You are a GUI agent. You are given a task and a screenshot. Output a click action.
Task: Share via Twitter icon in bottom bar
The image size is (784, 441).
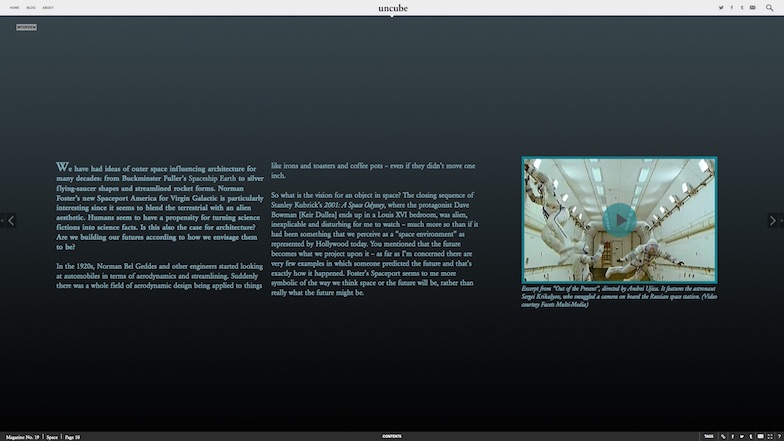click(742, 436)
